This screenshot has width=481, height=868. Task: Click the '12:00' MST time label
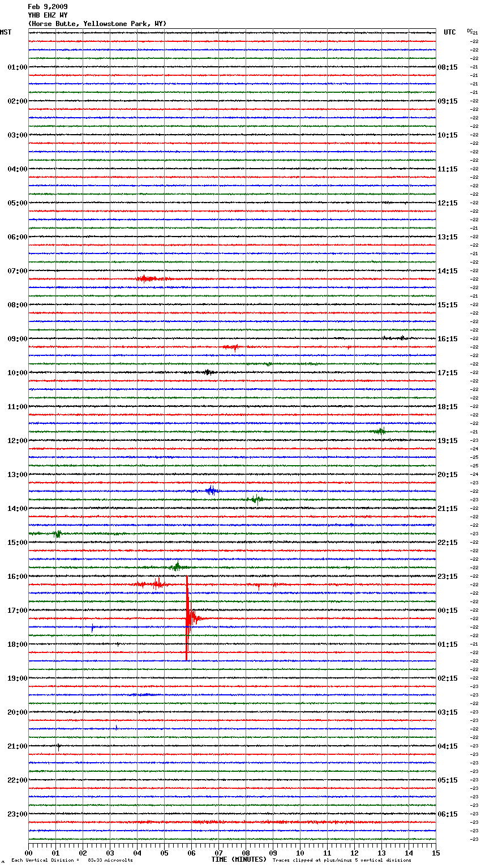18,441
